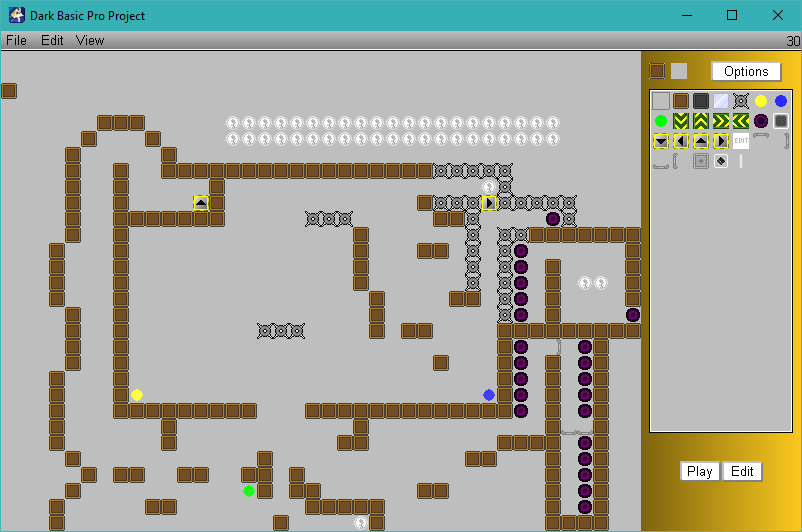The width and height of the screenshot is (802, 532).
Task: Open the File menu
Action: pos(16,40)
